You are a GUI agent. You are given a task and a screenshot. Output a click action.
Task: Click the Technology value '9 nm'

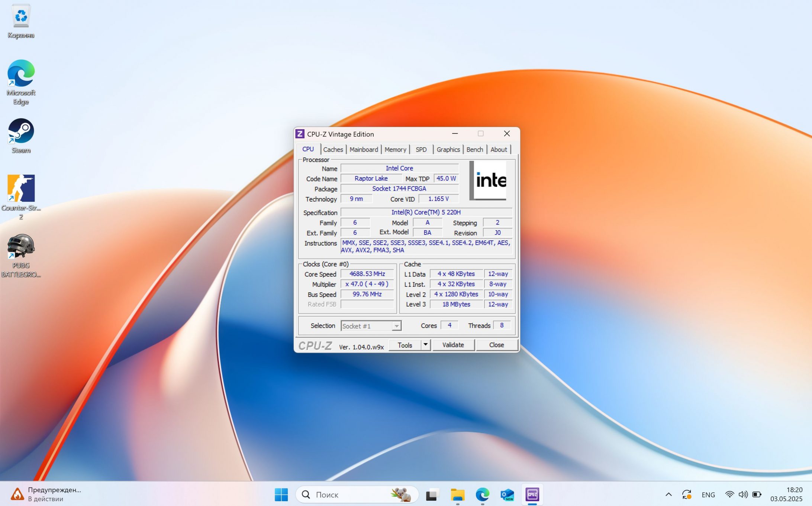pyautogui.click(x=356, y=199)
